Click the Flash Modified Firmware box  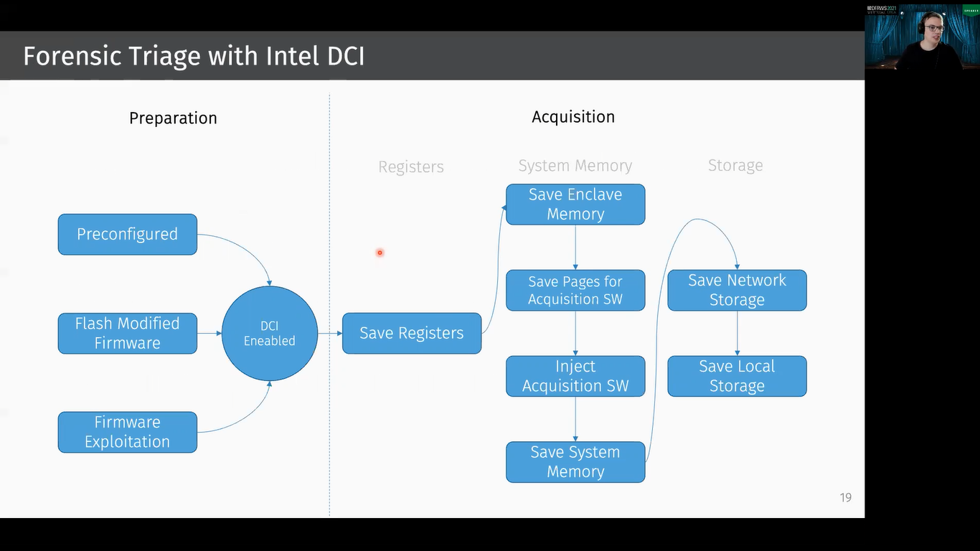click(x=127, y=333)
